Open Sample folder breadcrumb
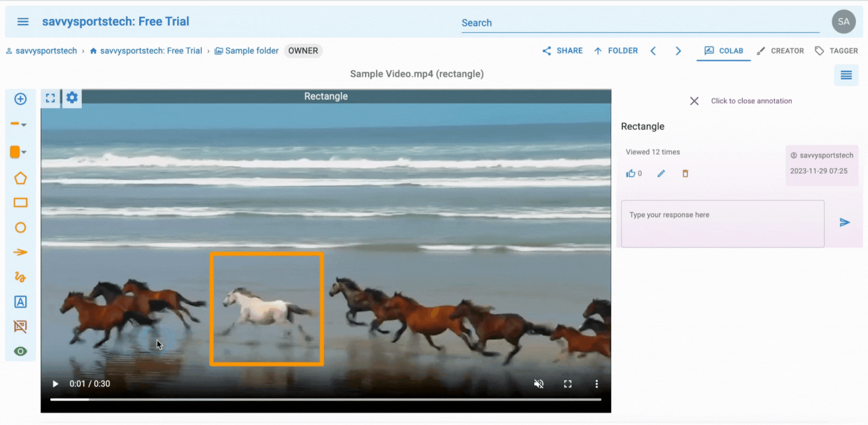 (246, 51)
